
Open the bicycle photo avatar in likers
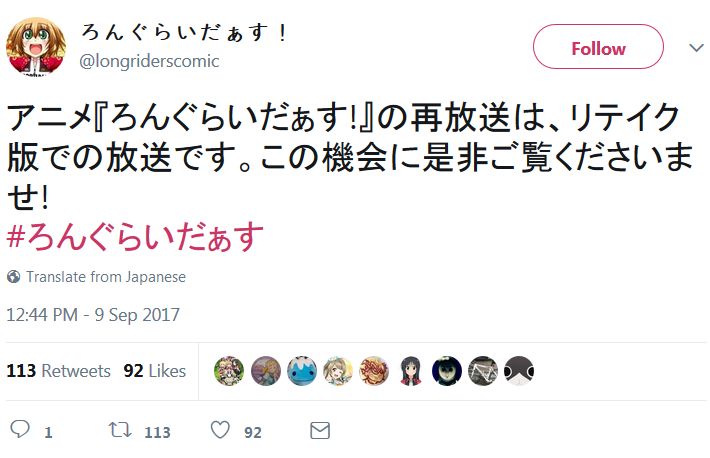click(x=483, y=371)
